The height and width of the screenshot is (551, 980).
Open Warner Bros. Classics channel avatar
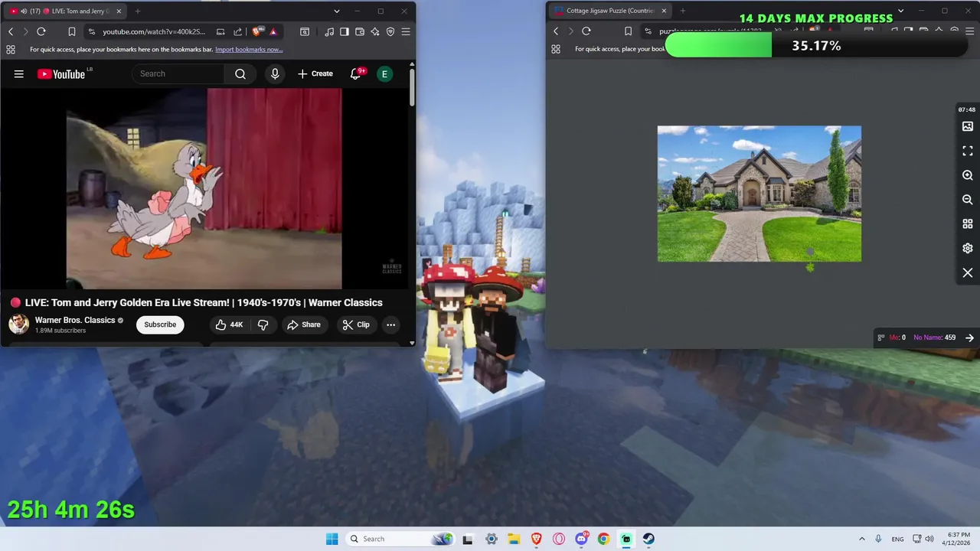pyautogui.click(x=19, y=324)
